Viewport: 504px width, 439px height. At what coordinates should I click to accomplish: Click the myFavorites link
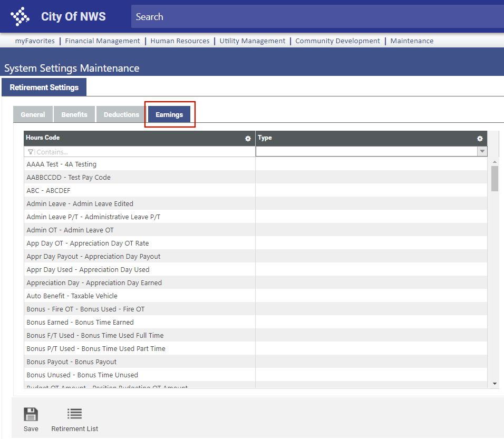tap(35, 41)
